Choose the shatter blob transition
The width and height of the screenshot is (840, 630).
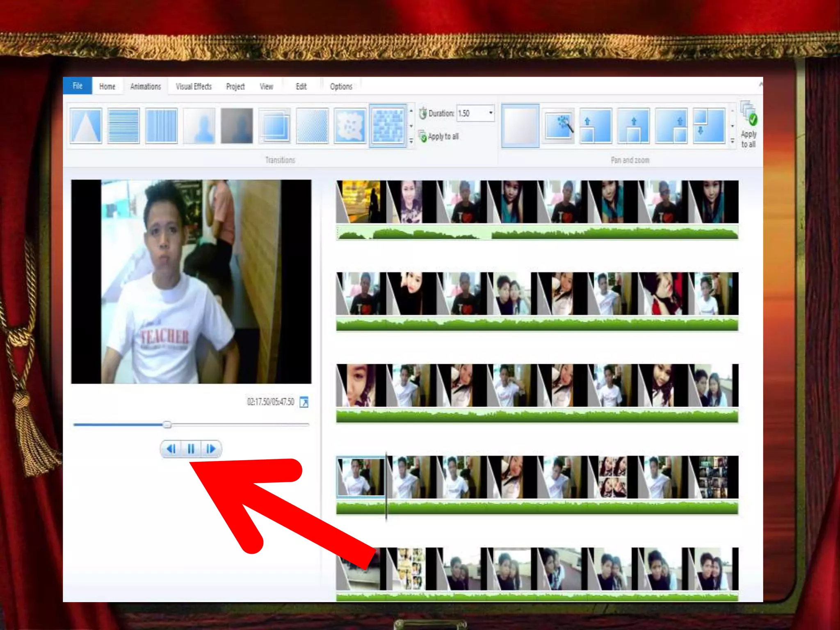[349, 126]
